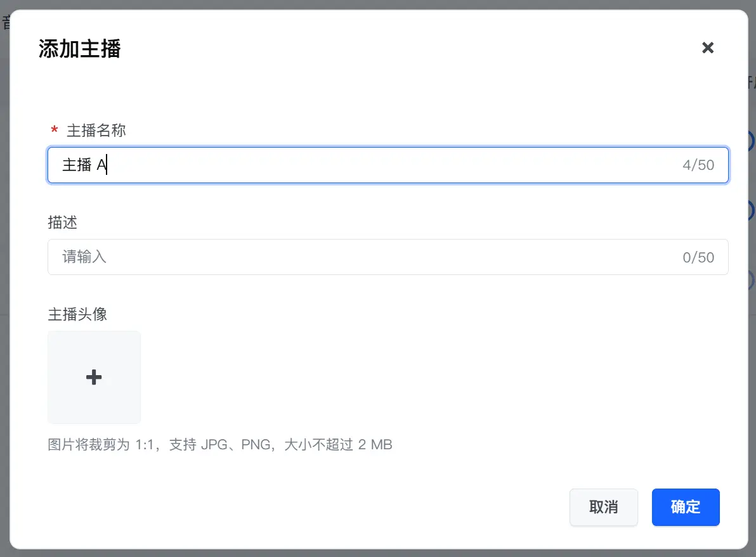Image resolution: width=756 pixels, height=557 pixels.
Task: Click the 请输入 placeholder text
Action: 84,257
